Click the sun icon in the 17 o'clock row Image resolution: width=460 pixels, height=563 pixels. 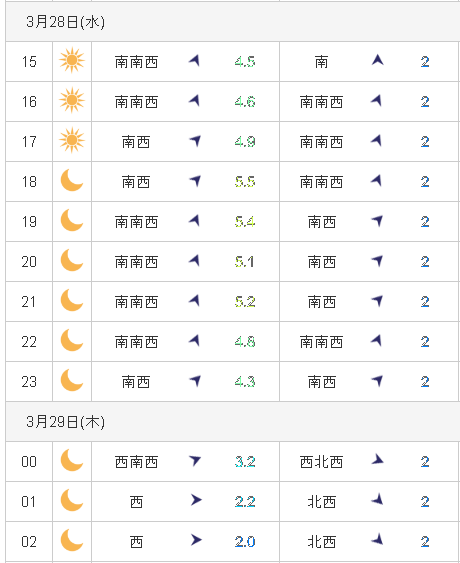pyautogui.click(x=72, y=140)
